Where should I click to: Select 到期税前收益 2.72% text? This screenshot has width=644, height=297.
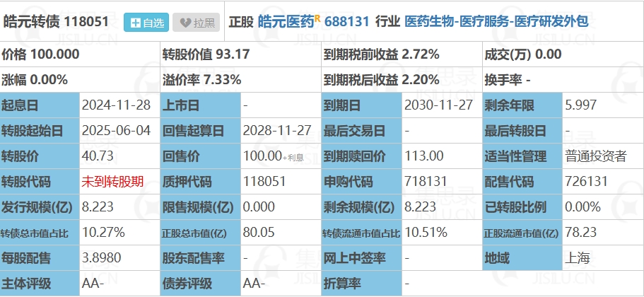(x=381, y=54)
